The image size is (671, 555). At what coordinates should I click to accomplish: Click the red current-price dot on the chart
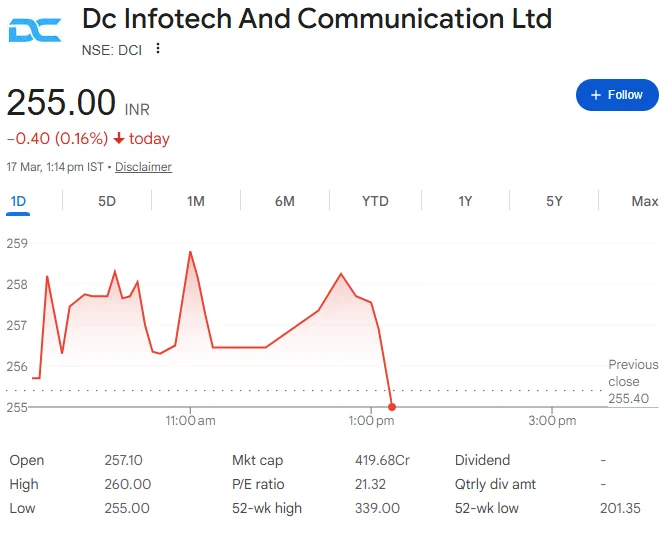click(392, 407)
